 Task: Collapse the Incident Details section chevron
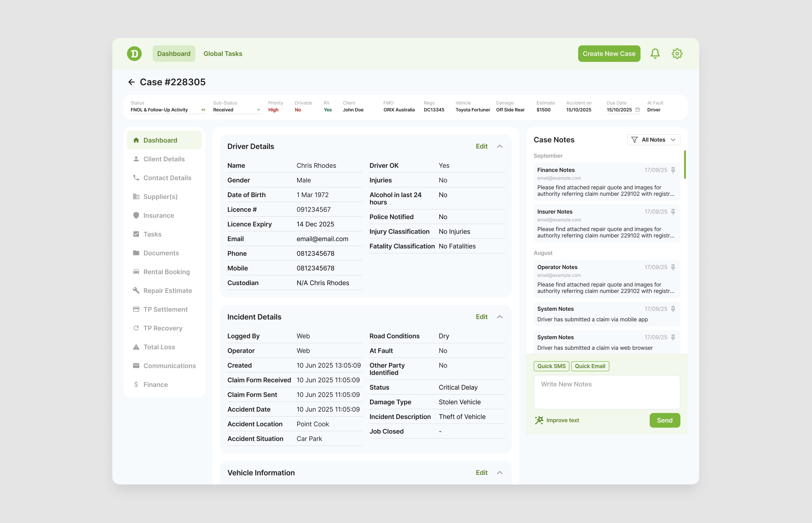(500, 317)
